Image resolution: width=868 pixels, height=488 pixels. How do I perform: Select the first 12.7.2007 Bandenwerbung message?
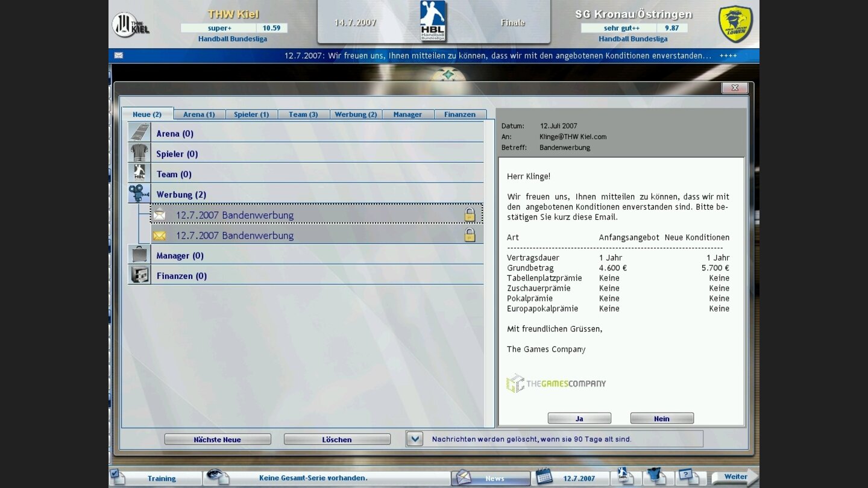click(x=316, y=214)
